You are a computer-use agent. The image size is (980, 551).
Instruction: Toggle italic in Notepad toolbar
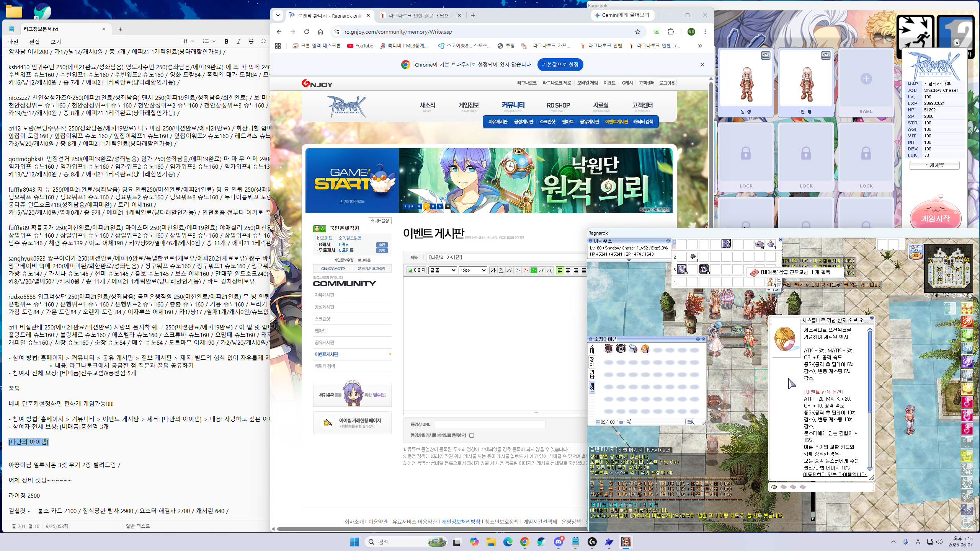click(238, 41)
